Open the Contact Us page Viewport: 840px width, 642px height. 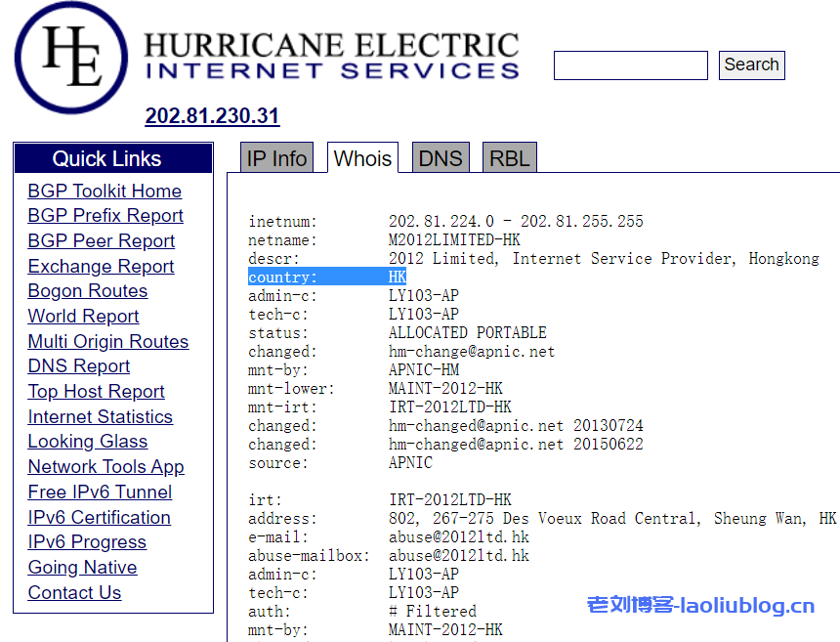point(74,592)
